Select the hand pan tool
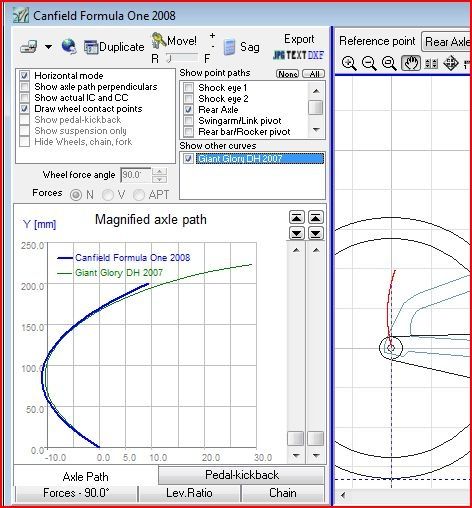This screenshot has width=472, height=508. pos(411,63)
